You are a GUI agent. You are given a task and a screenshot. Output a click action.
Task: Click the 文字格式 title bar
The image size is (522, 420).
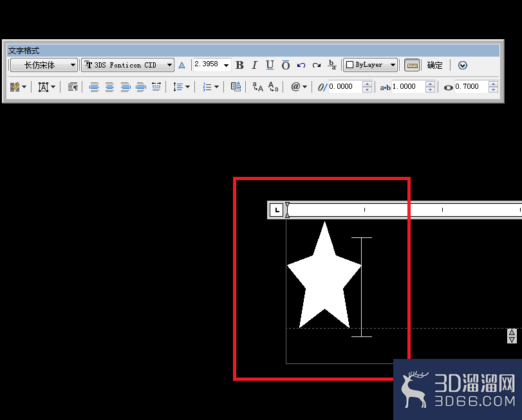click(x=253, y=51)
